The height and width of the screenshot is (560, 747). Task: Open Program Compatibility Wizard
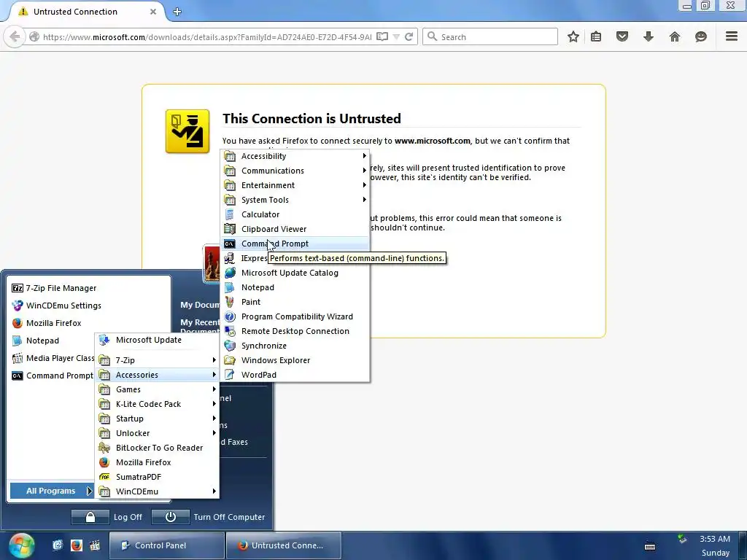point(295,316)
